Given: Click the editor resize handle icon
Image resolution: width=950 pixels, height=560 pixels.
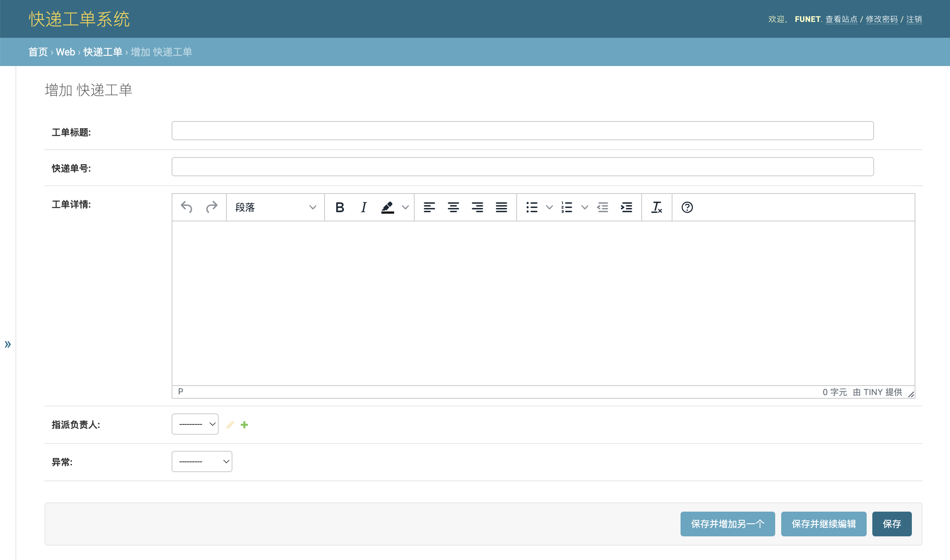Looking at the screenshot, I should pos(911,394).
